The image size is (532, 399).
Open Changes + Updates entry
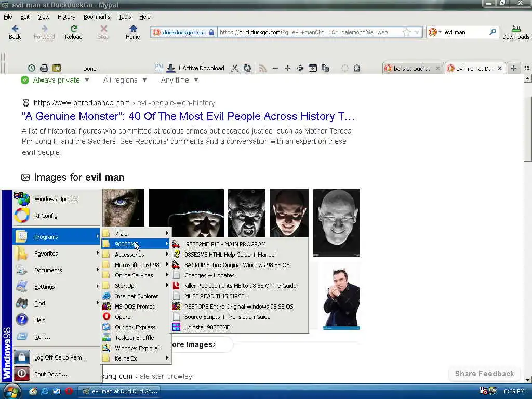[240, 275]
